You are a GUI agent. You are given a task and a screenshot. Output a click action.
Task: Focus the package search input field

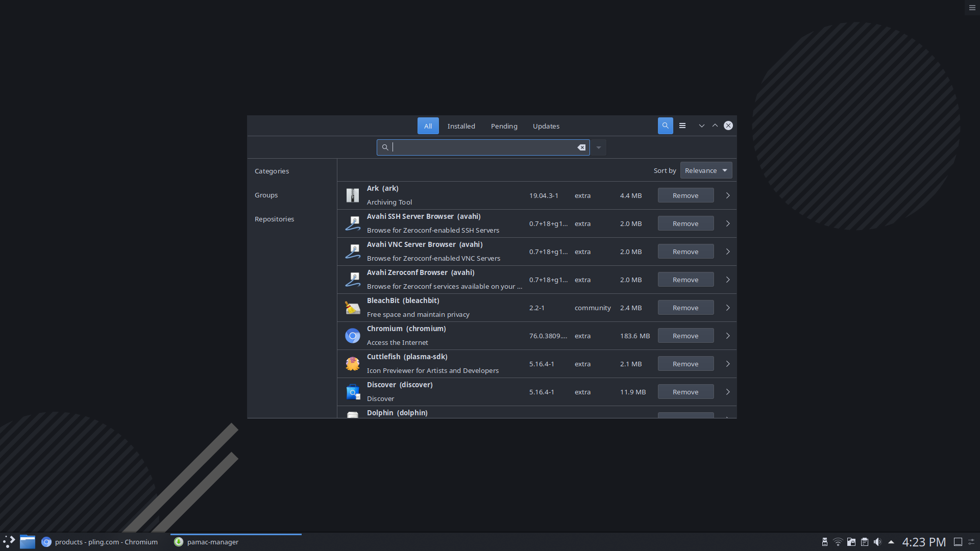[483, 147]
